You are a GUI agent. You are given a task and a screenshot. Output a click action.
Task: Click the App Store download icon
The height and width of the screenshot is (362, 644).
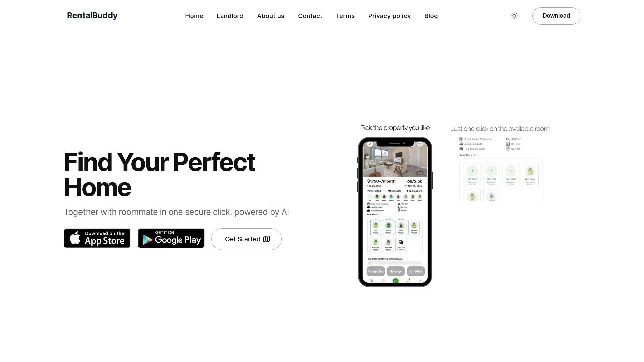[x=97, y=238]
